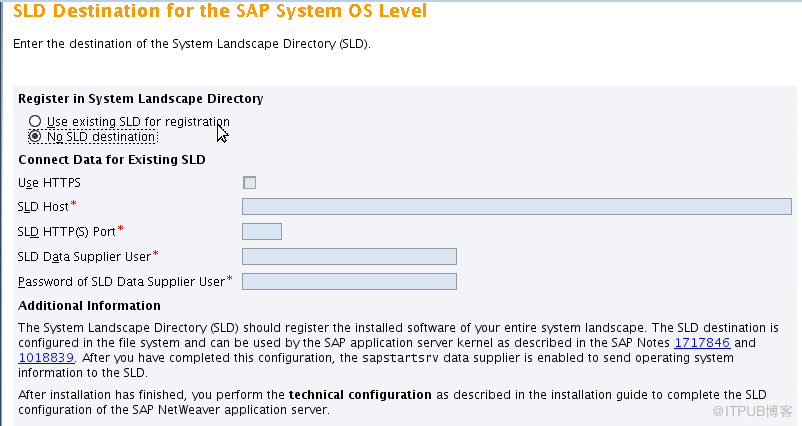
Task: Open SAP Note 1717846 link
Action: click(x=702, y=343)
